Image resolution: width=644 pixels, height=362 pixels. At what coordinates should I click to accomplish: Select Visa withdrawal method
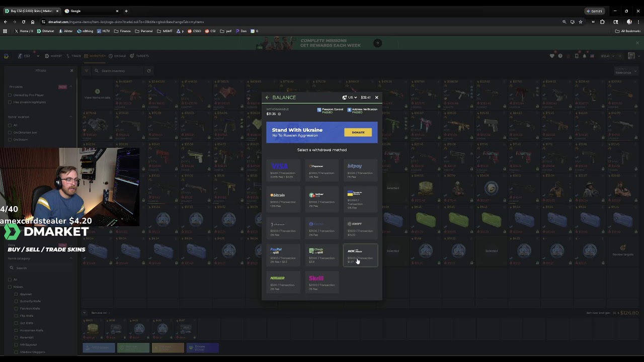(283, 171)
